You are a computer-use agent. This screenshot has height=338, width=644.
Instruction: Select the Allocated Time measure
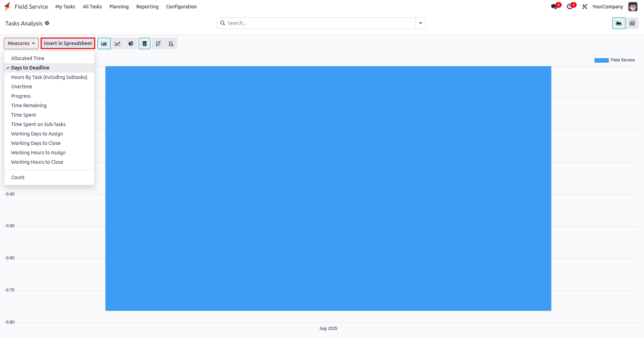point(49,58)
